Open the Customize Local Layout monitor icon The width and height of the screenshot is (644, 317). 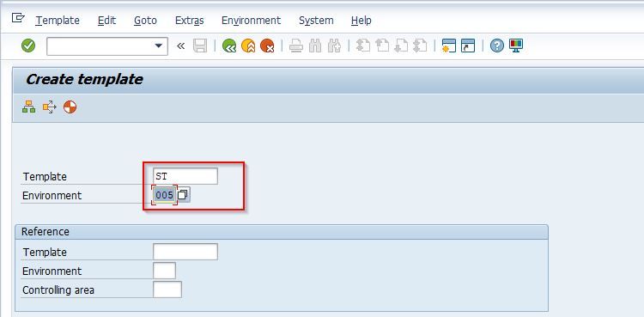pyautogui.click(x=516, y=46)
